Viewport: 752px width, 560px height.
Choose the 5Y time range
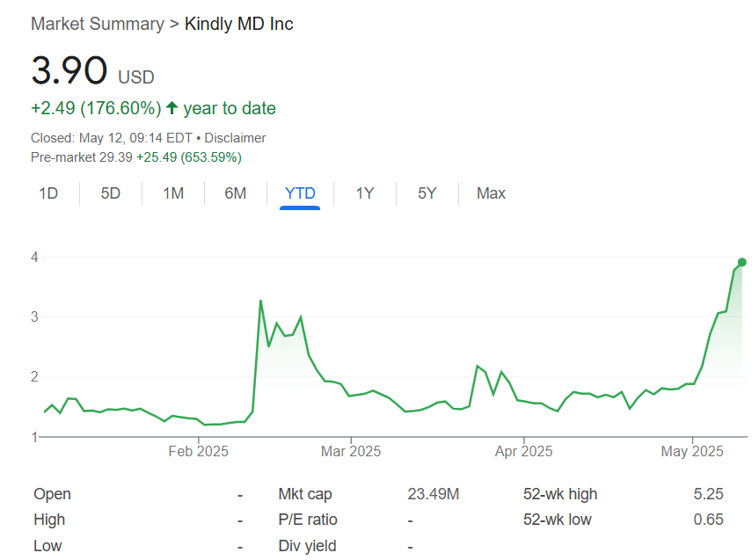pyautogui.click(x=427, y=193)
